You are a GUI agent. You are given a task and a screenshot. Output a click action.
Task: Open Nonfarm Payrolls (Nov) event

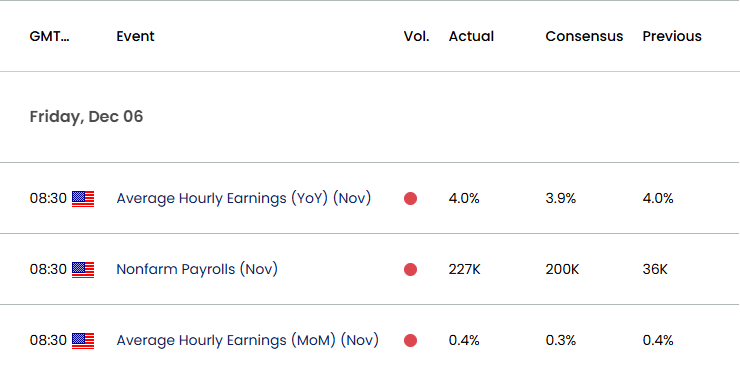(x=197, y=269)
